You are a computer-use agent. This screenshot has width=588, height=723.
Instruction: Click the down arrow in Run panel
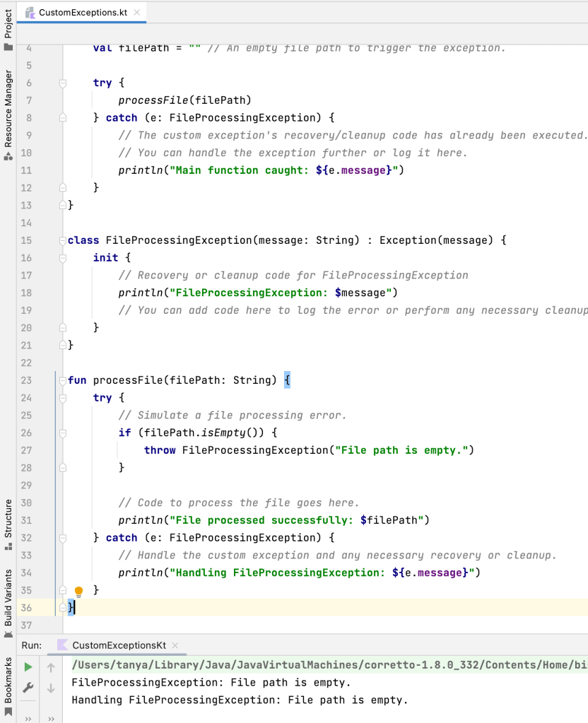click(x=51, y=688)
